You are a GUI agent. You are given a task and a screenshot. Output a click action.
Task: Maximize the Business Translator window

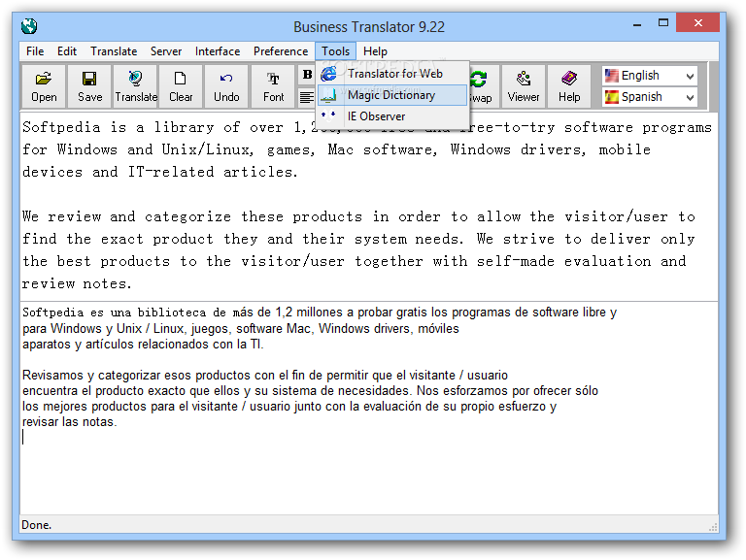click(x=663, y=23)
